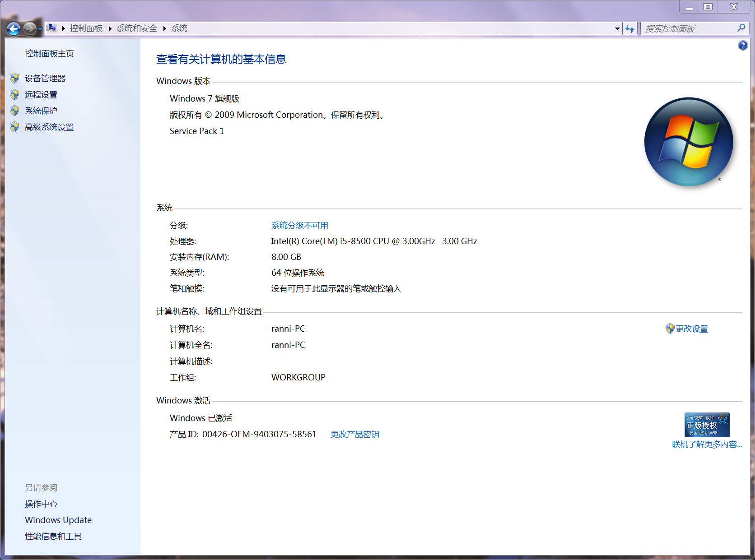
Task: Open 高级系统设置 in the sidebar
Action: [49, 127]
